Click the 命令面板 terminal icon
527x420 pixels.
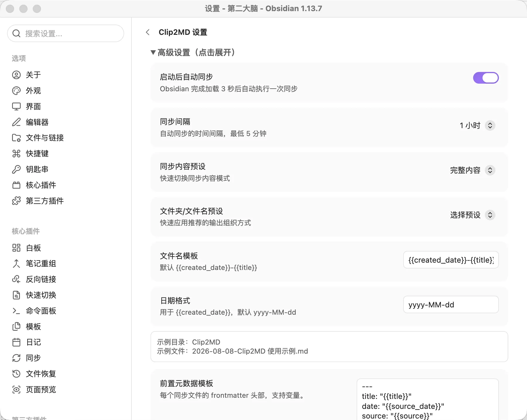[16, 311]
